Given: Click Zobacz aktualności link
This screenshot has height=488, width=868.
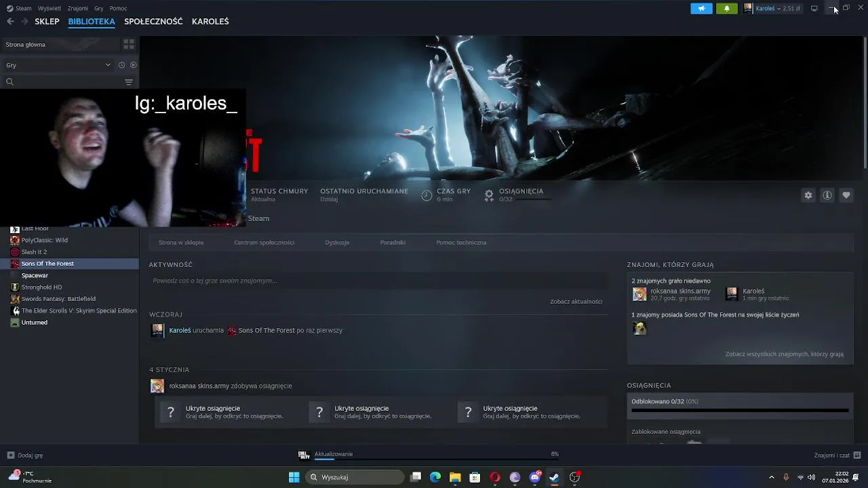Looking at the screenshot, I should [x=576, y=302].
